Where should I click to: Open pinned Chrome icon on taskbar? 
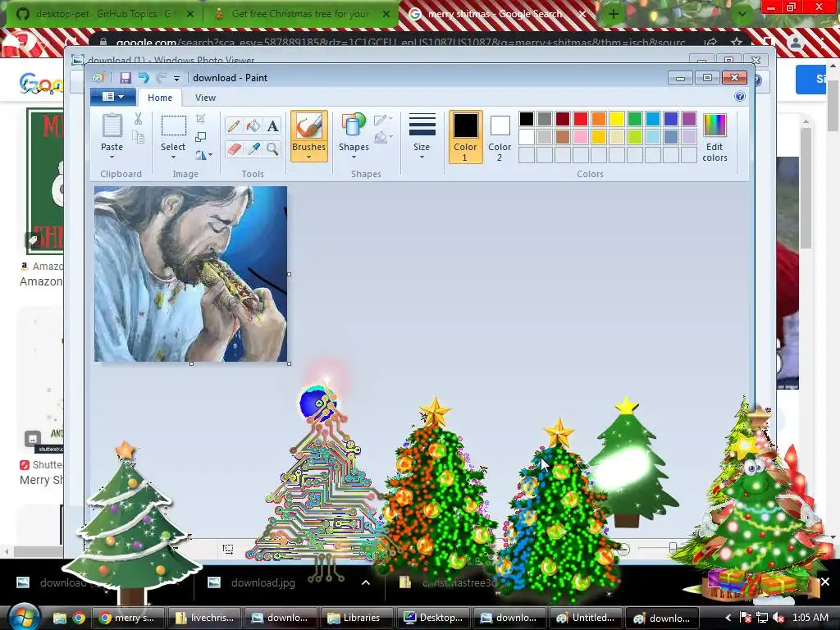click(x=79, y=618)
